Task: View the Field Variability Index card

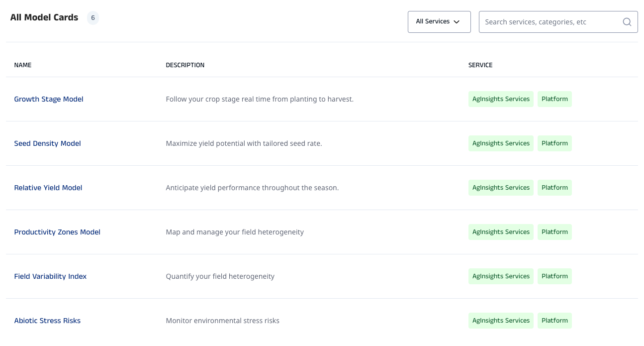Action: click(x=50, y=276)
